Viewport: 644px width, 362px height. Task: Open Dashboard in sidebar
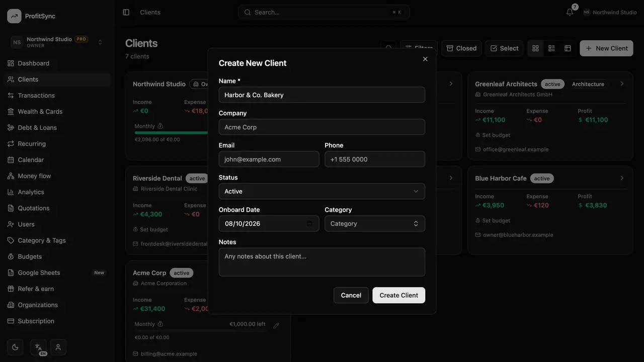(57, 63)
